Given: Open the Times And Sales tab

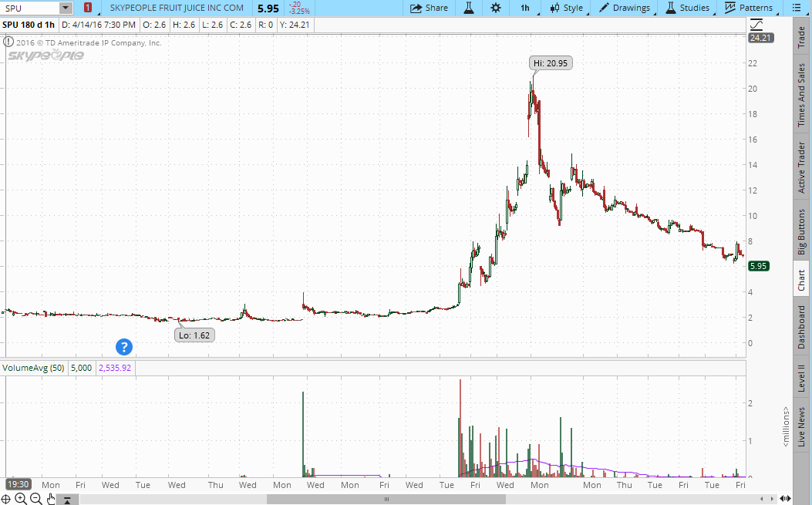Looking at the screenshot, I should 801,95.
